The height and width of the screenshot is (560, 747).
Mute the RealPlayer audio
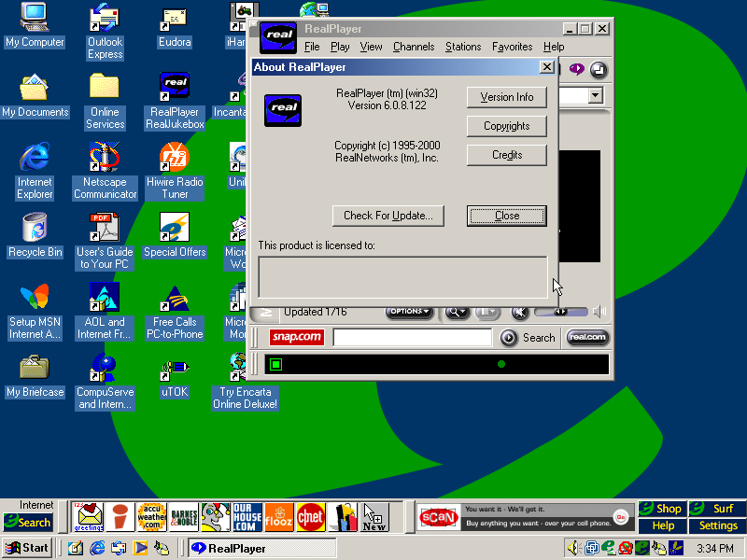(519, 312)
